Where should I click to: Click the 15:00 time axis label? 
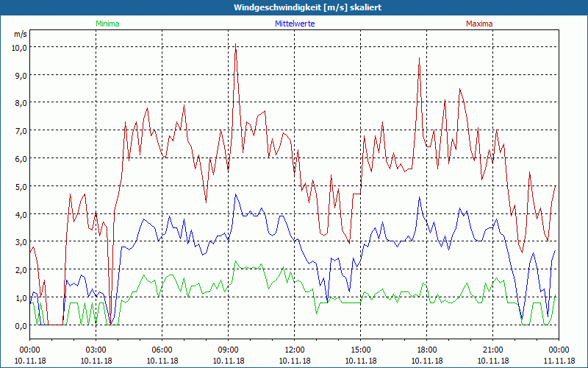[361, 350]
